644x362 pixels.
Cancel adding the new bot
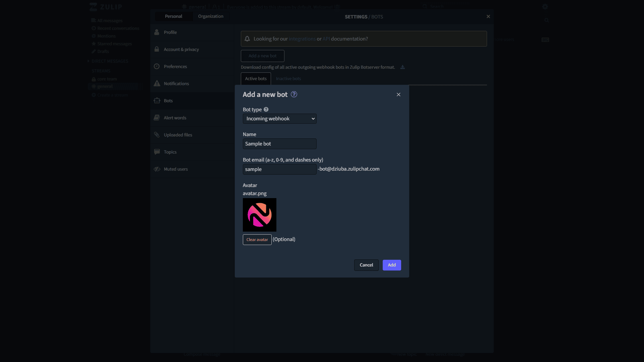click(x=366, y=265)
